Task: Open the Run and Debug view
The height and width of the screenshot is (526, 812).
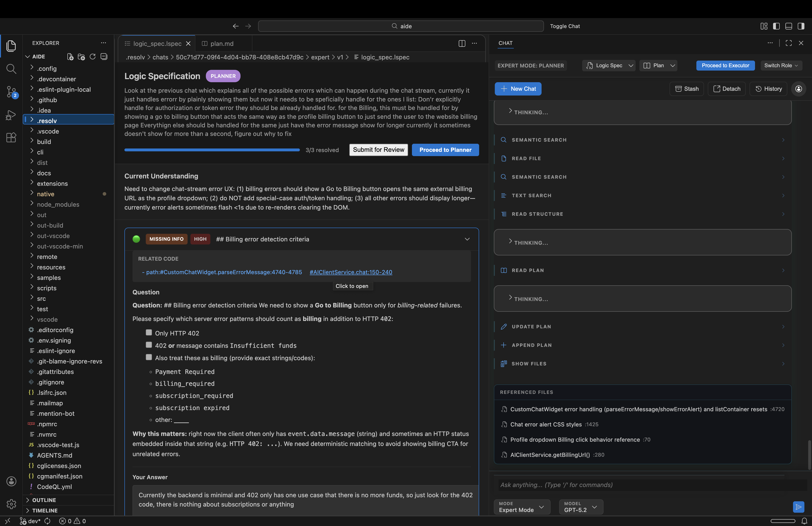Action: click(11, 115)
